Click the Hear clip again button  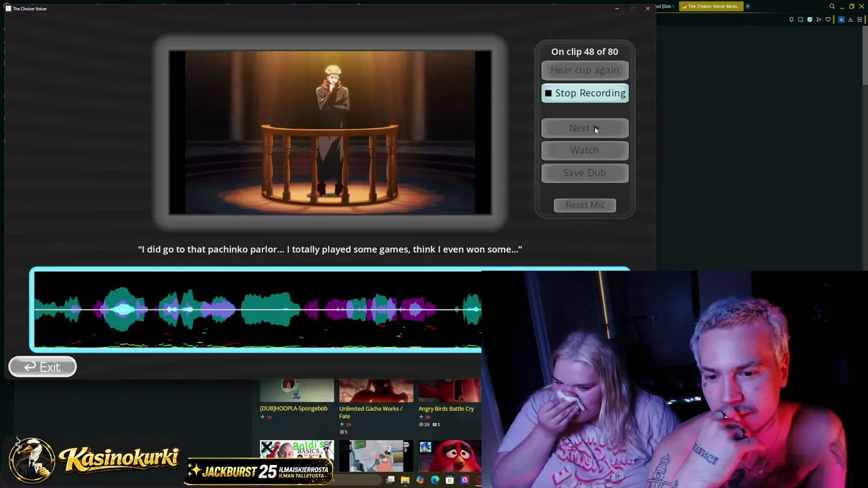tap(585, 70)
